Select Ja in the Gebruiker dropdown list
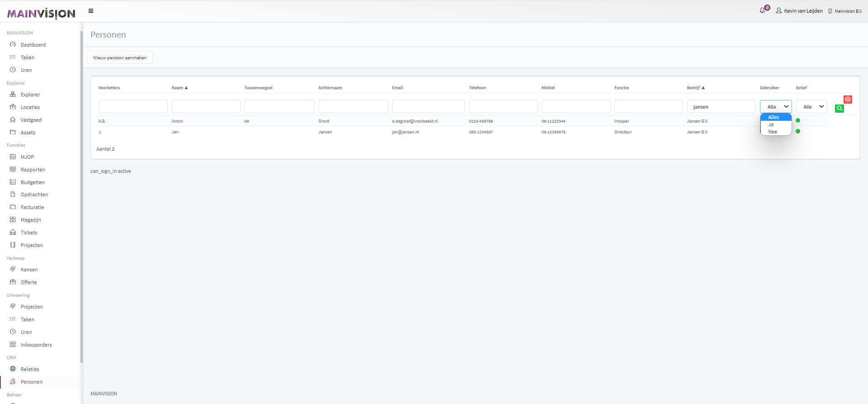The height and width of the screenshot is (404, 868). coord(776,124)
